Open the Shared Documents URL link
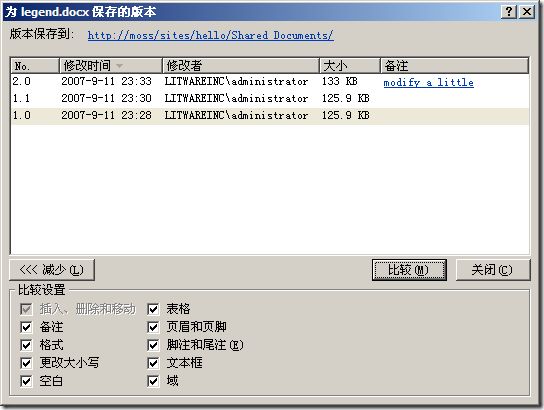The width and height of the screenshot is (544, 410). point(211,35)
